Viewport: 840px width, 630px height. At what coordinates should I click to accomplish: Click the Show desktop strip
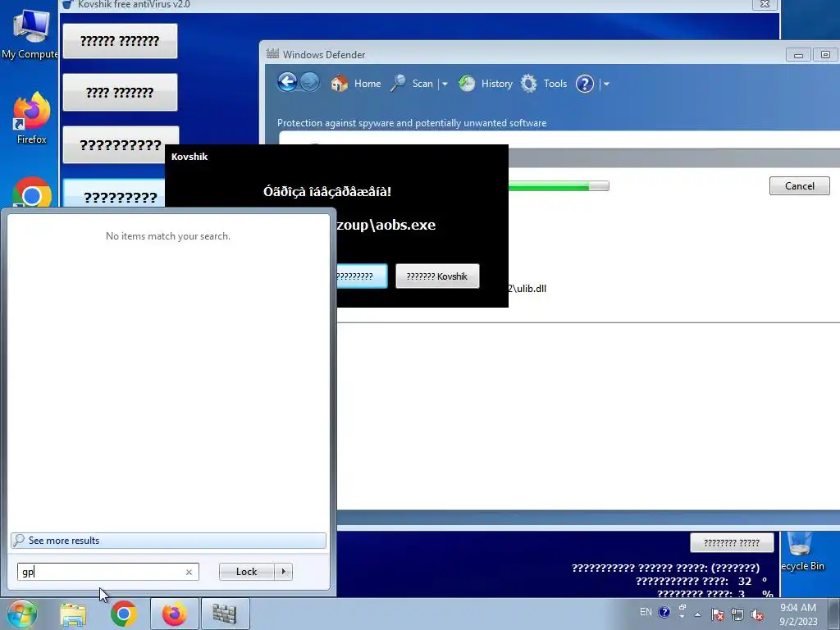click(x=834, y=614)
